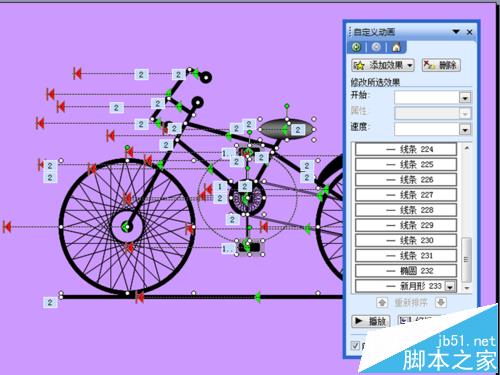Select animation entry 线条 229

406,225
